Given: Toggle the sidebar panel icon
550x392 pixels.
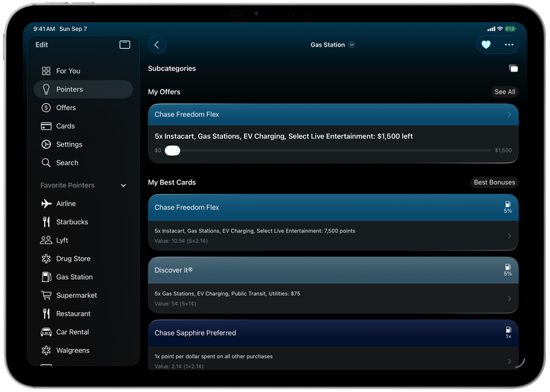Looking at the screenshot, I should 124,45.
